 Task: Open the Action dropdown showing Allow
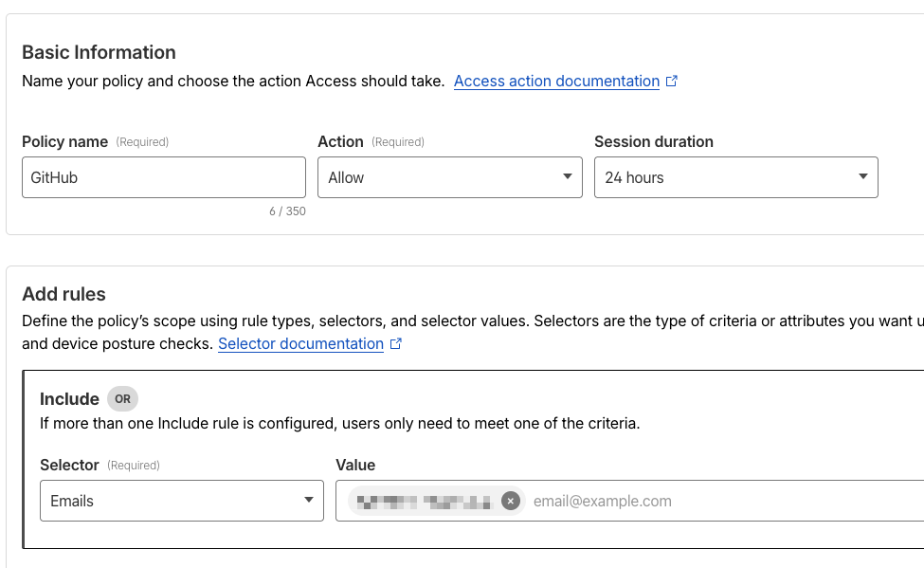tap(449, 177)
